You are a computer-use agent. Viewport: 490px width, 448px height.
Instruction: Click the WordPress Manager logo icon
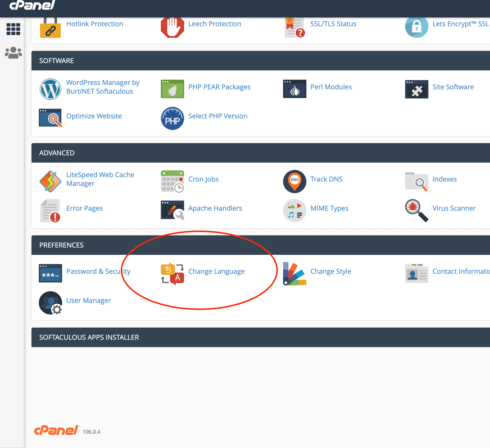pyautogui.click(x=50, y=89)
